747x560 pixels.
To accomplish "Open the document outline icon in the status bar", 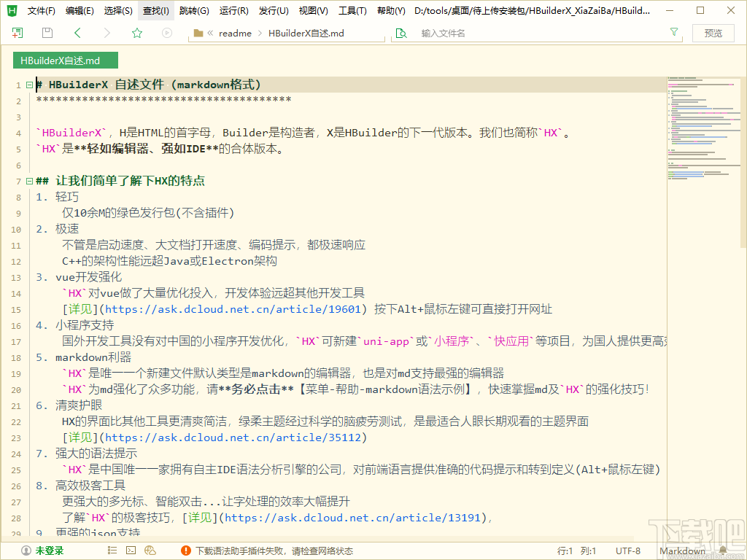I will pyautogui.click(x=112, y=551).
